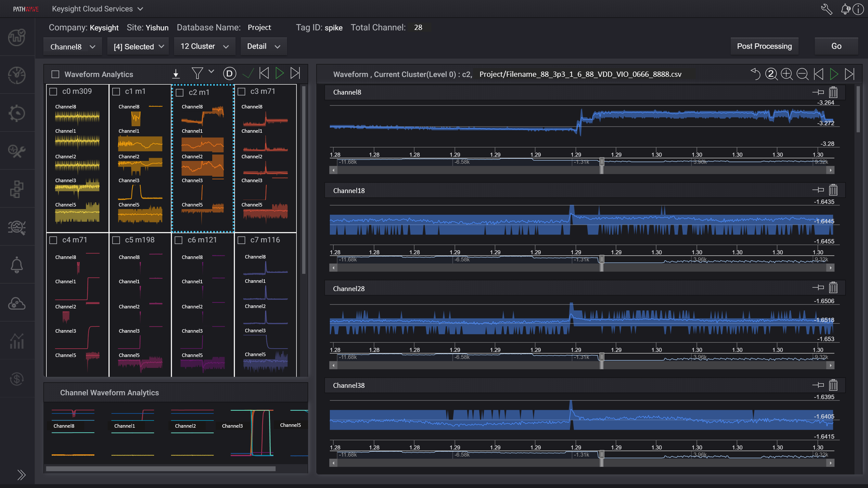868x488 pixels.
Task: Delete the Channel8 waveform panel via trash icon
Action: click(833, 92)
